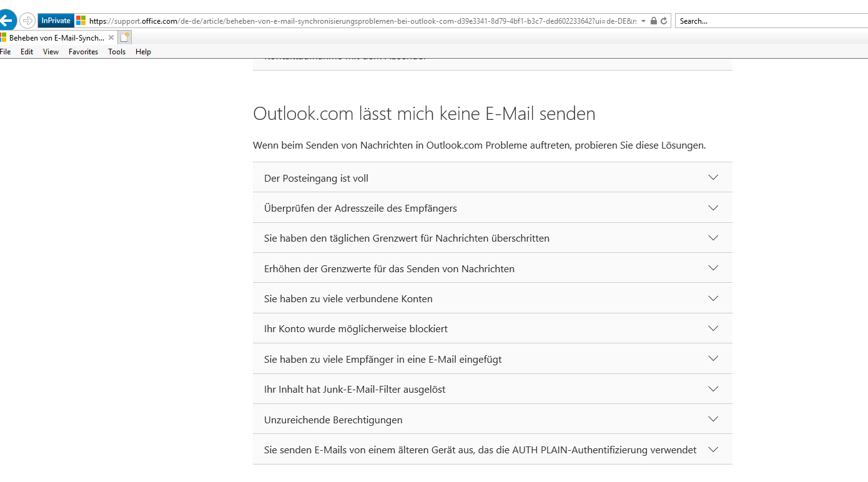Screen dimensions: 868x482
Task: Open the Tools menu
Action: 117,52
